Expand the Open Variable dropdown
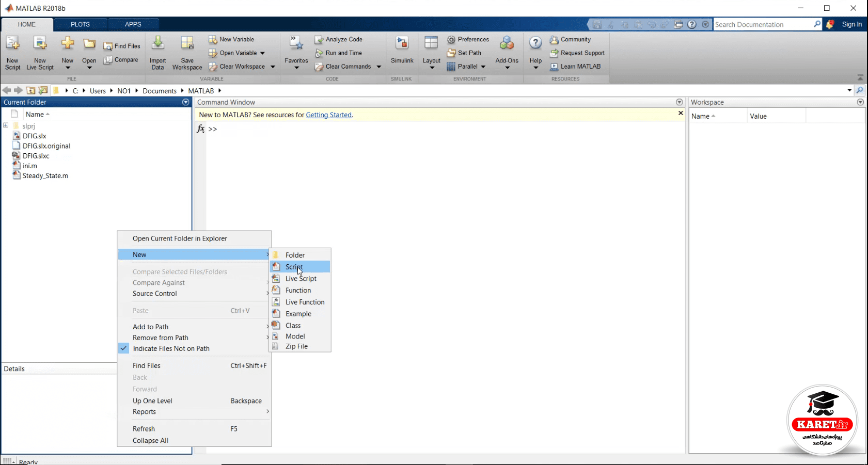 pyautogui.click(x=262, y=53)
